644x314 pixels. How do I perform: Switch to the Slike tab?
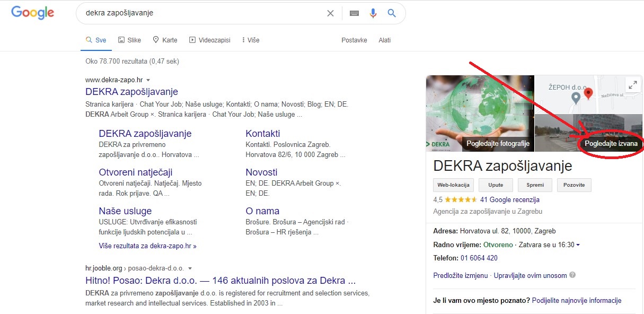129,40
